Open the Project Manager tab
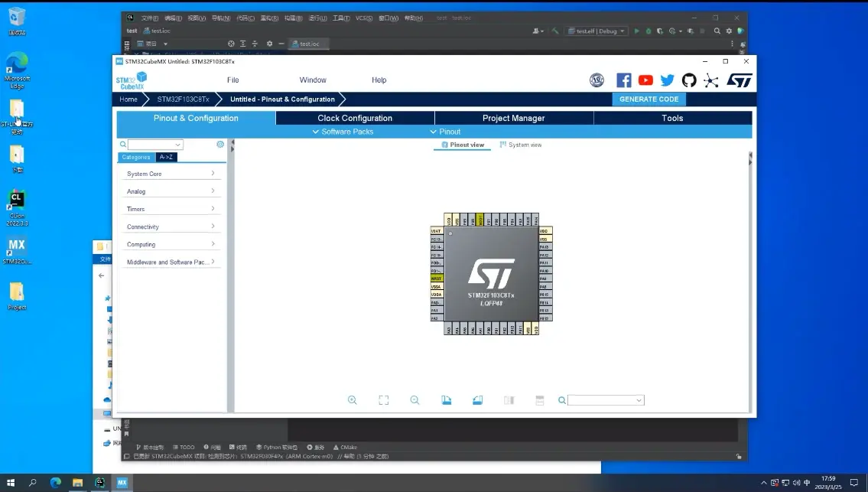 pyautogui.click(x=513, y=118)
